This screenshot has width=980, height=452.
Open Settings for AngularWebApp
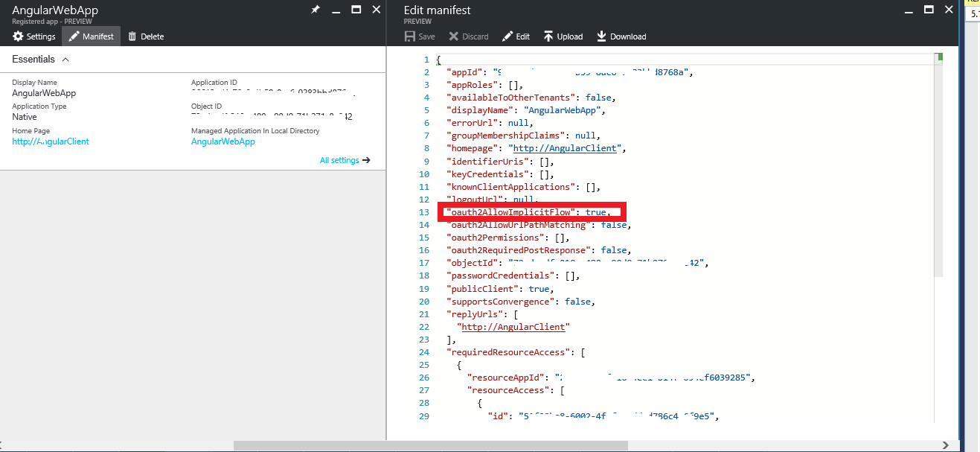(x=34, y=36)
